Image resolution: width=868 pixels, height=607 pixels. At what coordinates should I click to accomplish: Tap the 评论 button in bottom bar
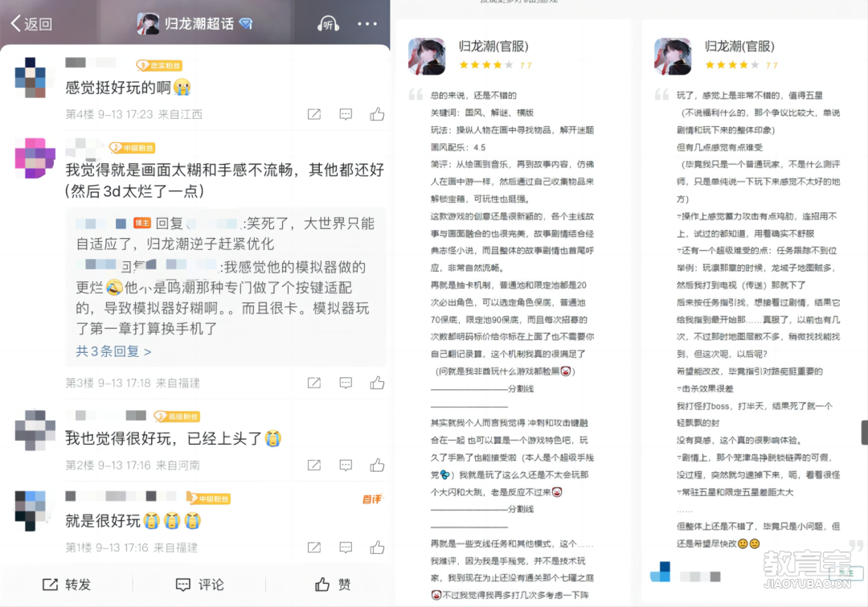[199, 584]
